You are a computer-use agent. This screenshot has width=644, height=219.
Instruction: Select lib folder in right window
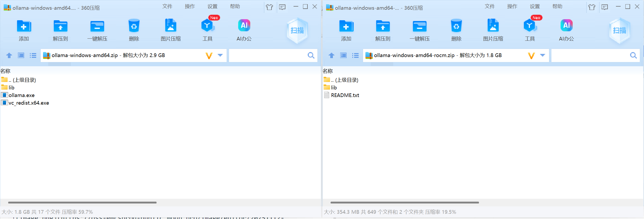coord(330,88)
